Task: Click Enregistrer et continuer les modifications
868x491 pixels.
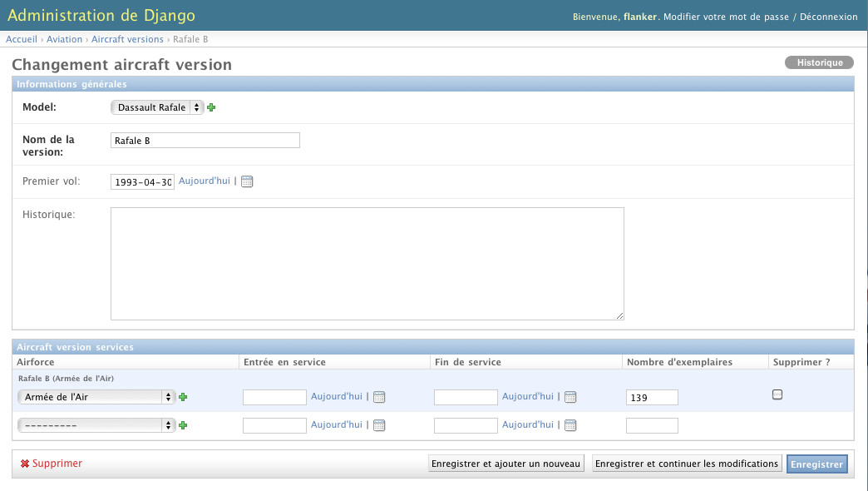Action: (687, 464)
